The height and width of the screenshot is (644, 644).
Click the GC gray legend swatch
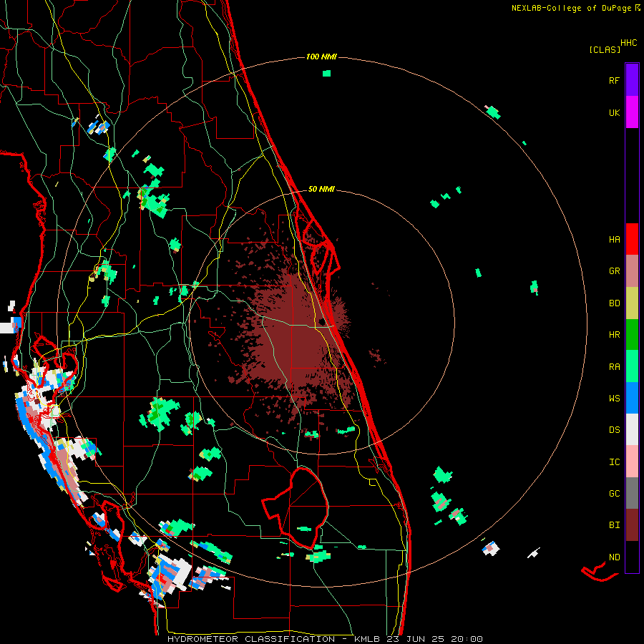click(632, 493)
